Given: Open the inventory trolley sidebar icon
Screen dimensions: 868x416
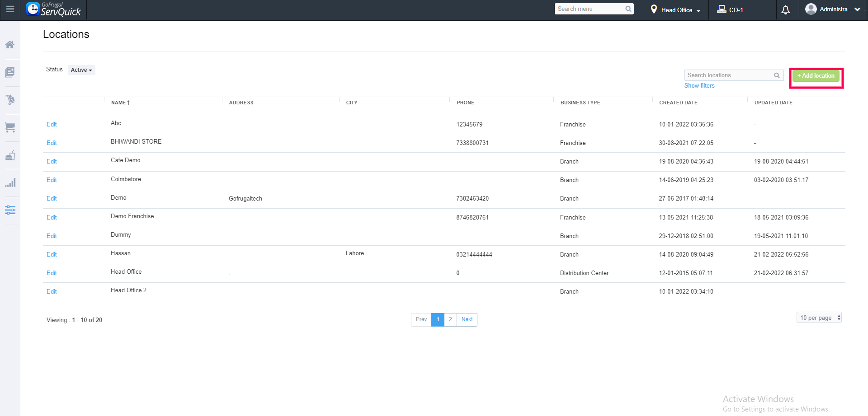Looking at the screenshot, I should [10, 100].
